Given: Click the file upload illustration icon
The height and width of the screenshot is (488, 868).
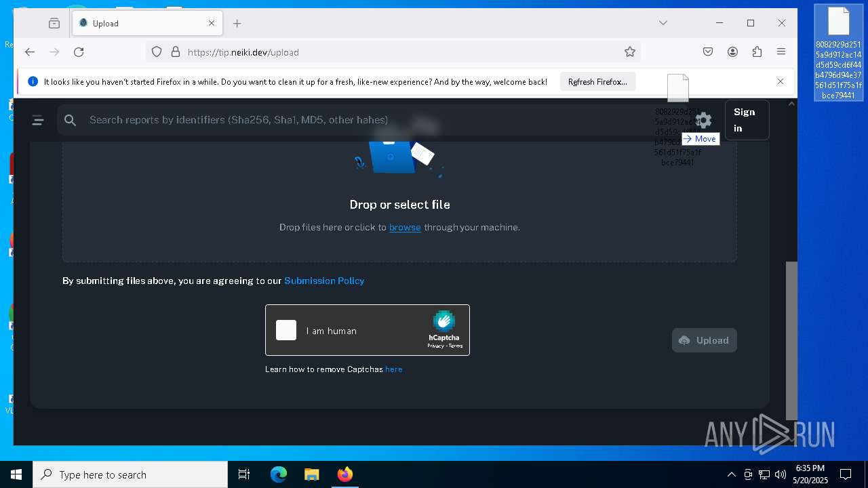Looking at the screenshot, I should [x=400, y=156].
